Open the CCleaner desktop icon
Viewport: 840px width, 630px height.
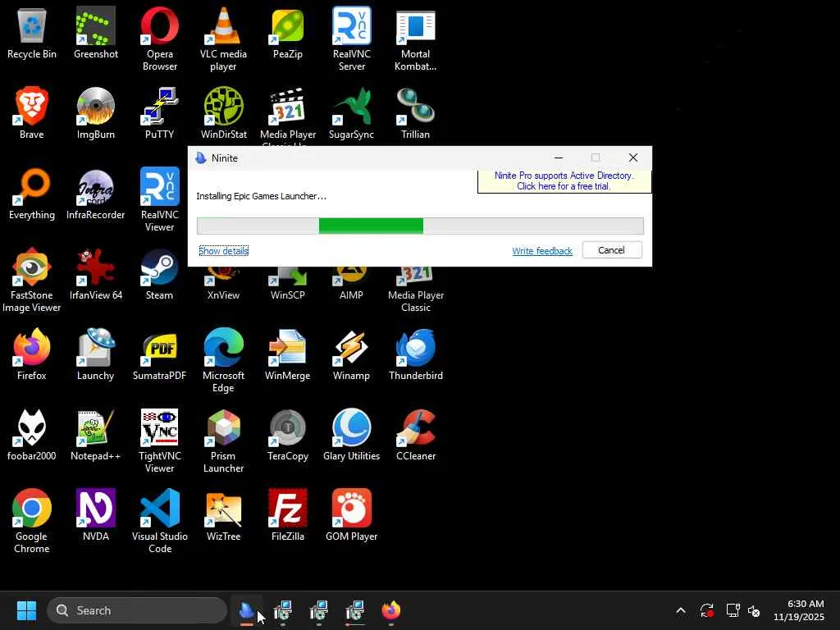(x=415, y=435)
